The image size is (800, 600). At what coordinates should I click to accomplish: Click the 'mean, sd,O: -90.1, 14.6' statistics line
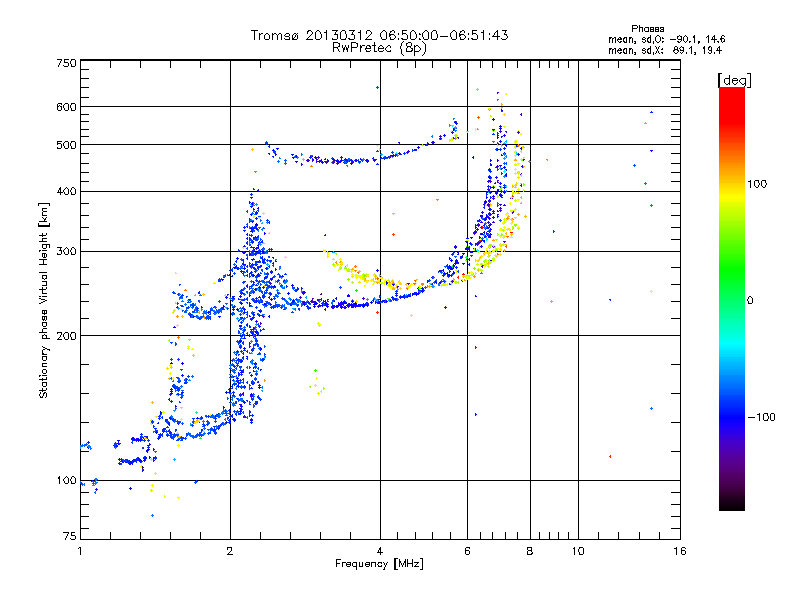pos(666,39)
